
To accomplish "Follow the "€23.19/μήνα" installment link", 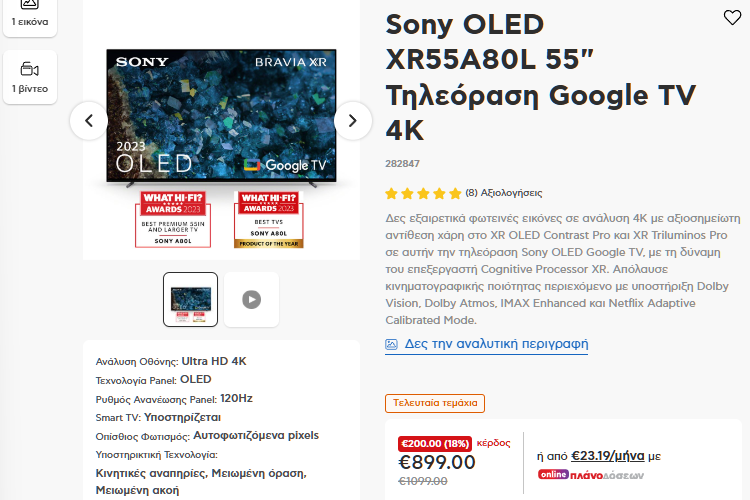I will pyautogui.click(x=608, y=455).
